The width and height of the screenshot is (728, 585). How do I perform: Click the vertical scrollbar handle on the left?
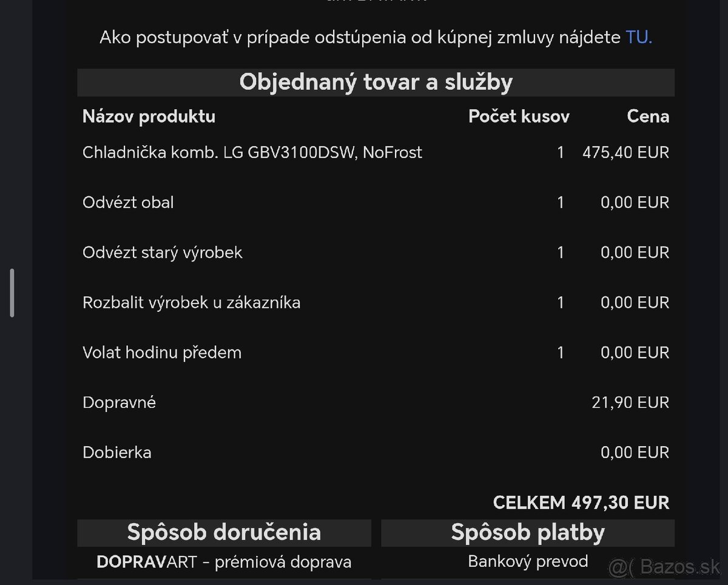coord(12,293)
